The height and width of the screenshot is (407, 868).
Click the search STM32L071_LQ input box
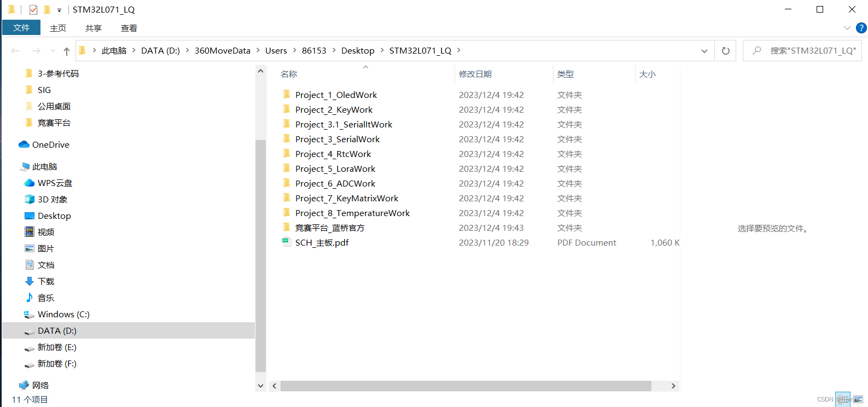pyautogui.click(x=802, y=51)
